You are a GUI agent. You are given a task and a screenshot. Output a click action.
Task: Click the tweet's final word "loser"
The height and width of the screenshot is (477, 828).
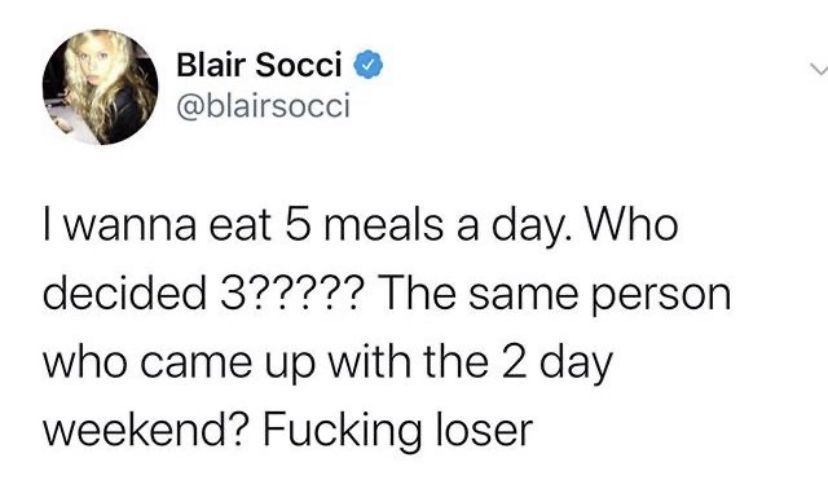483,431
